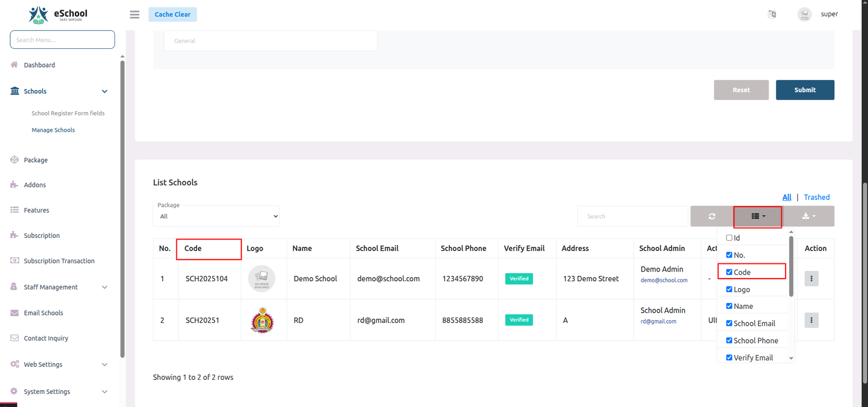Click the school list Search field
The width and height of the screenshot is (868, 407).
(632, 216)
